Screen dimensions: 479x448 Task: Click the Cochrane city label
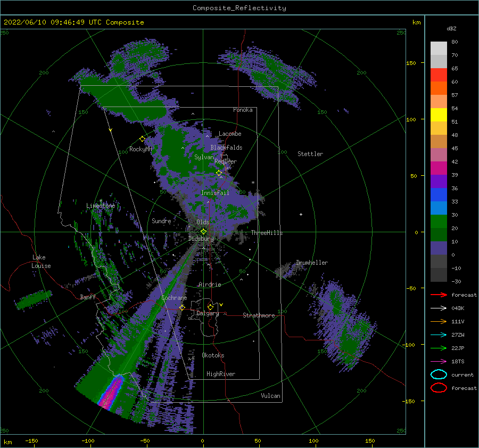coord(174,298)
